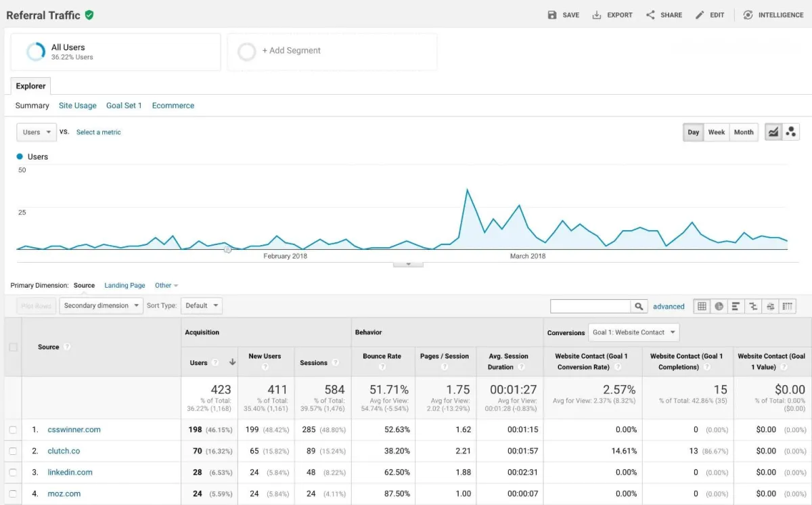Image resolution: width=812 pixels, height=505 pixels.
Task: Open Sort Type Default dropdown
Action: pos(202,306)
